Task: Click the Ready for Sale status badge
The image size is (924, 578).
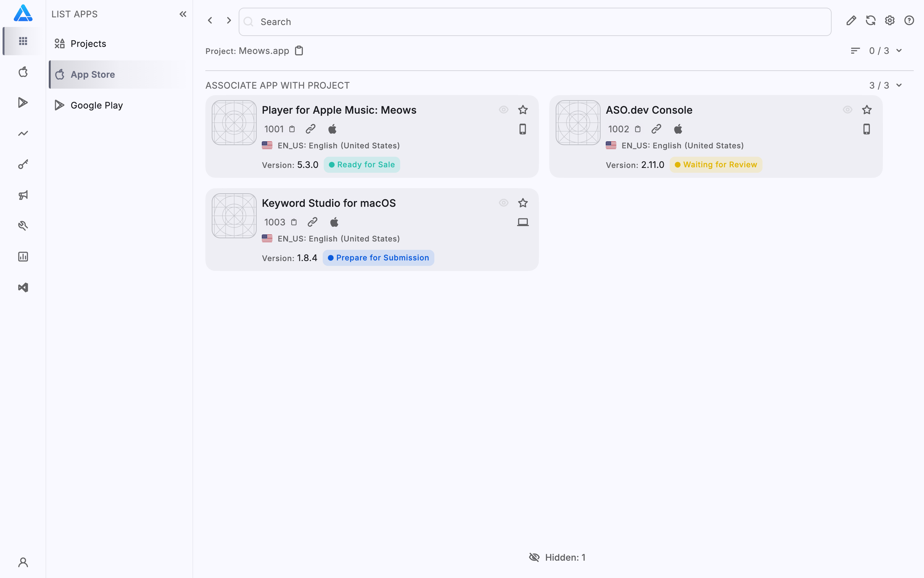Action: tap(362, 165)
